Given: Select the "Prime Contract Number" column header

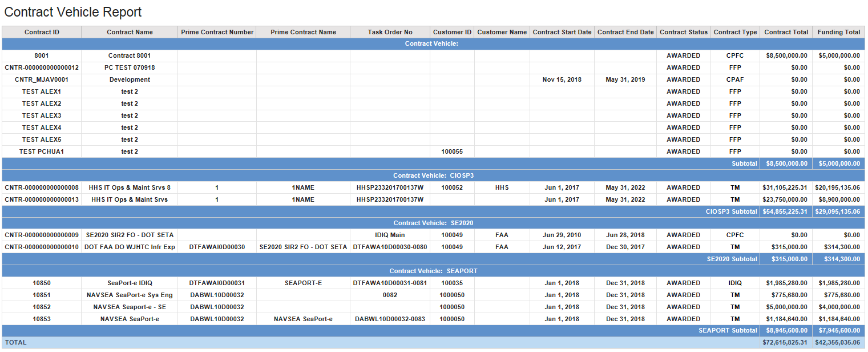Looking at the screenshot, I should (x=217, y=32).
